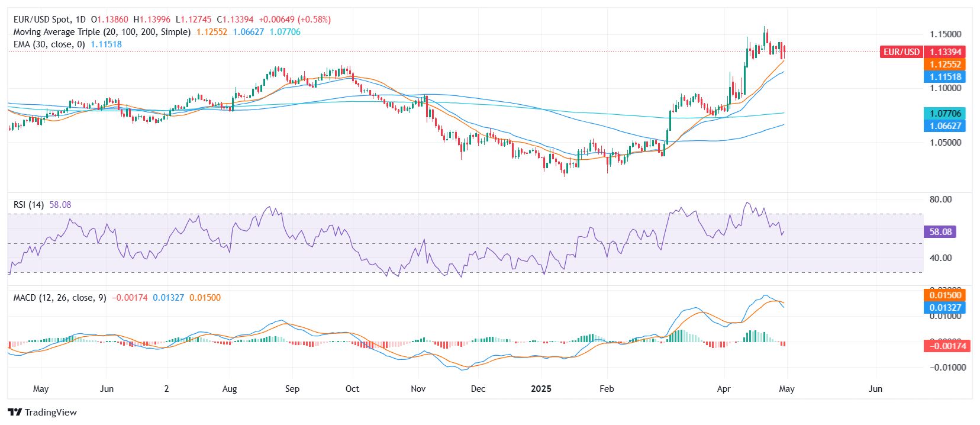Click the MACD (12, 26, close, 9) label
Viewport: 980px width, 425px height.
[60, 298]
